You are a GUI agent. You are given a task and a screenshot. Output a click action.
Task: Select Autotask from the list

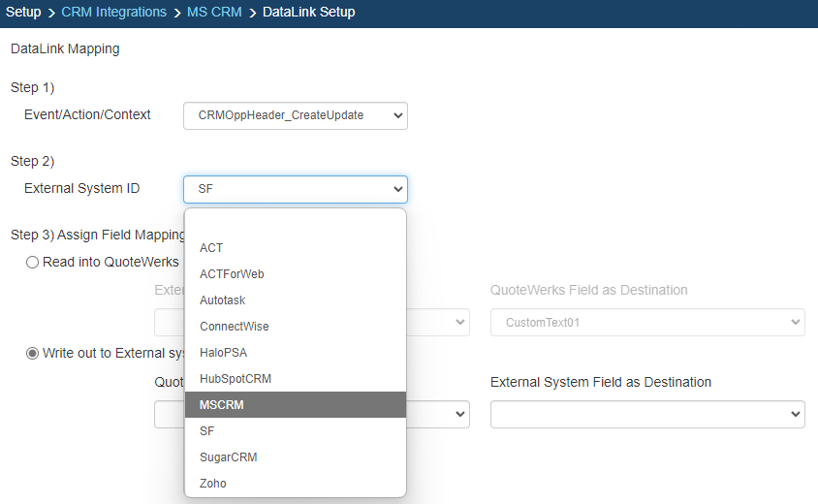295,300
